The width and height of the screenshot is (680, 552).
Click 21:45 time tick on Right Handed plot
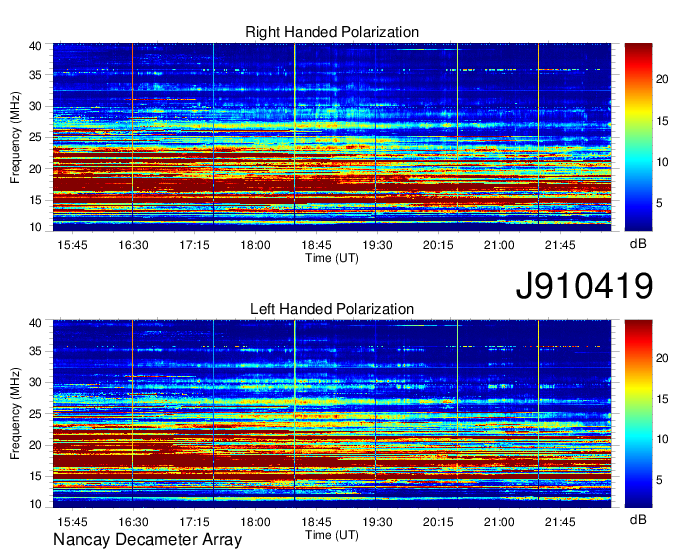(560, 245)
